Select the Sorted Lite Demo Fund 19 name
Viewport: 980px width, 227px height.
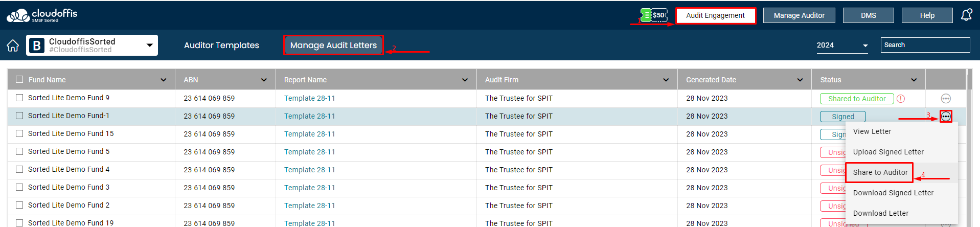click(x=71, y=223)
